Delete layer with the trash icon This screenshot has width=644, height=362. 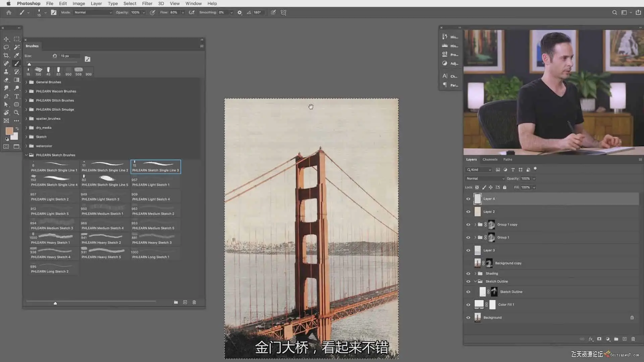coord(633,339)
